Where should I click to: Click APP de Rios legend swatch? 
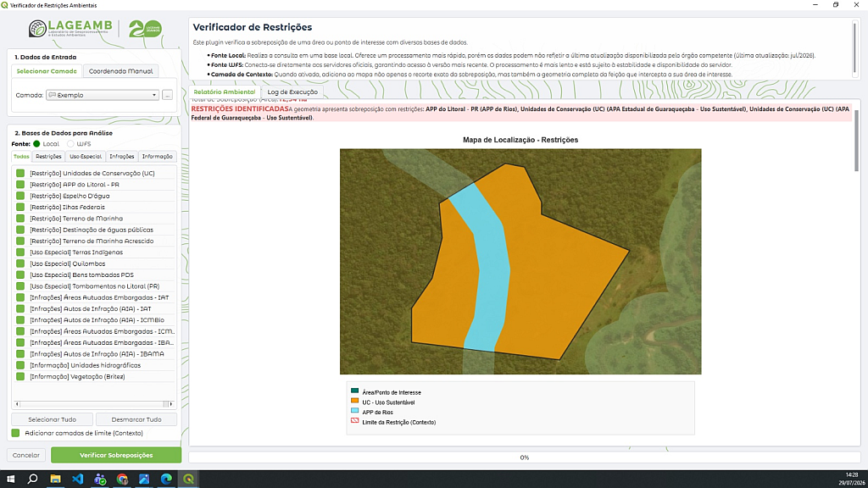355,411
